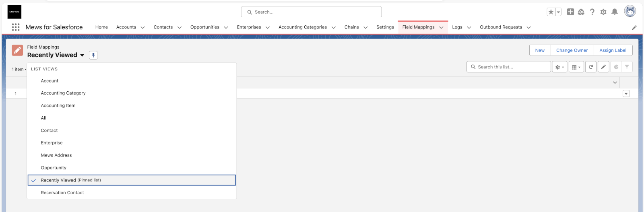This screenshot has width=644, height=212.
Task: Go to the Contacts tab
Action: [163, 27]
